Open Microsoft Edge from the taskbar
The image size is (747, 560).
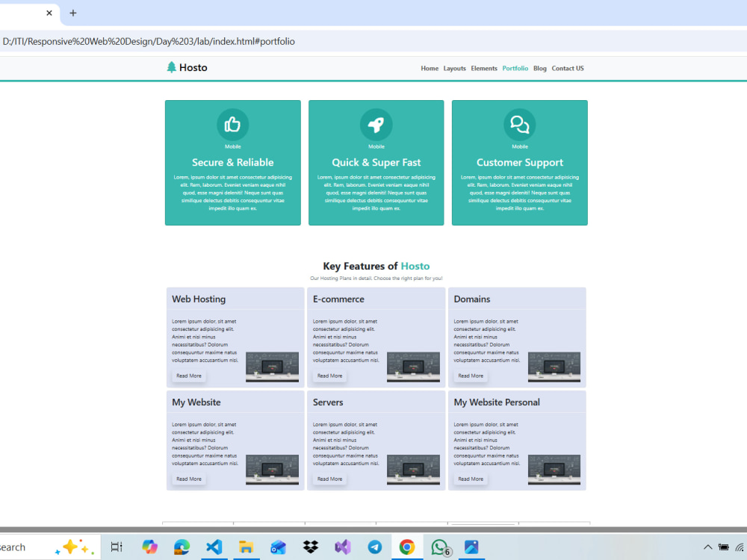point(182,547)
